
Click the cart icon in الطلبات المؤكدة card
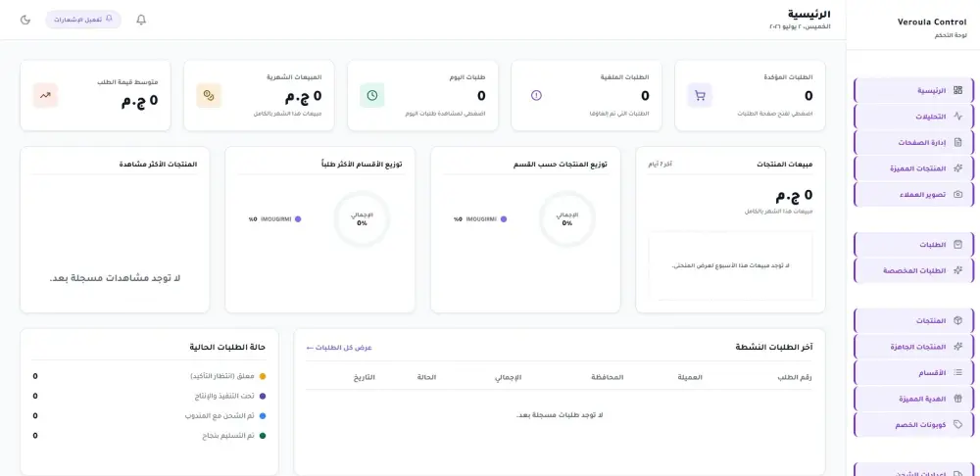[700, 96]
